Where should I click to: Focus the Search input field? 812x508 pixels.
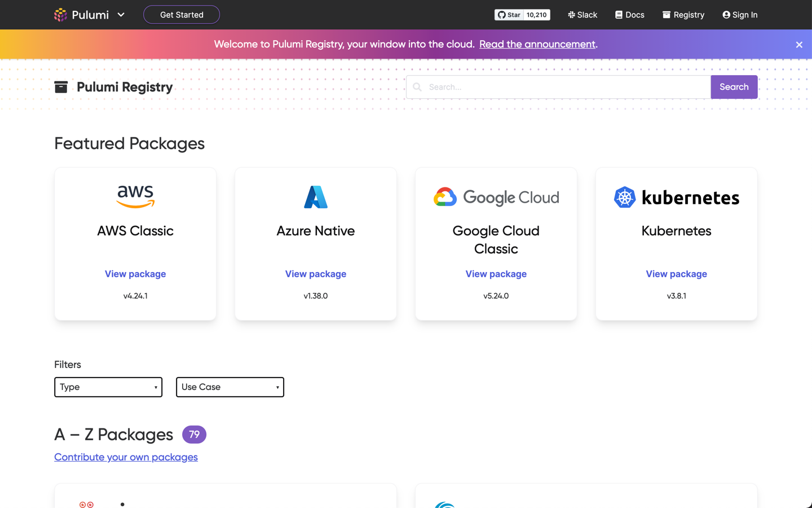(558, 87)
